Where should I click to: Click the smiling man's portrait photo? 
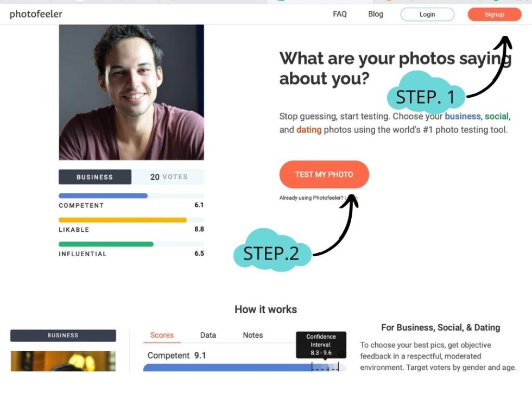(x=131, y=92)
